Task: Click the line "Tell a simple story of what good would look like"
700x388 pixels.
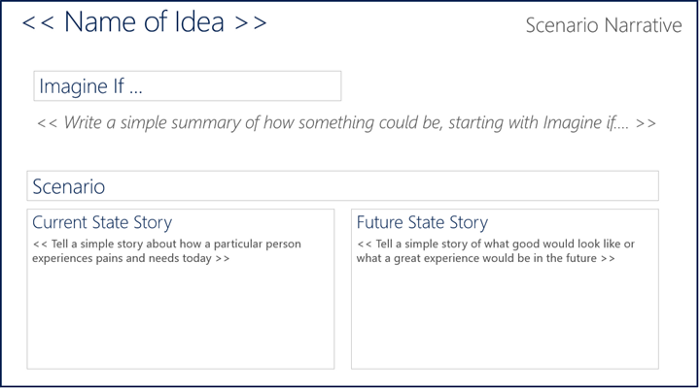Action: (496, 244)
